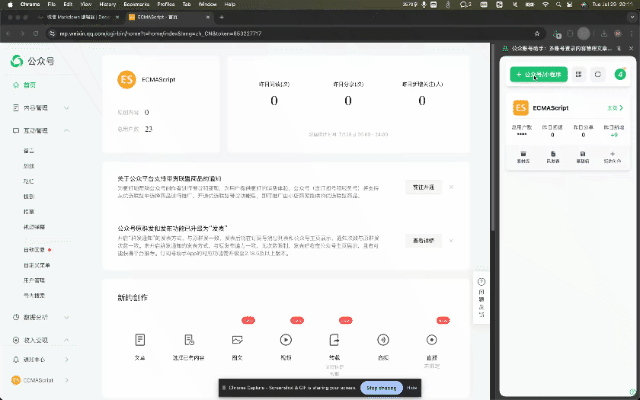Switch to the Markdown editor browser tab

click(78, 17)
